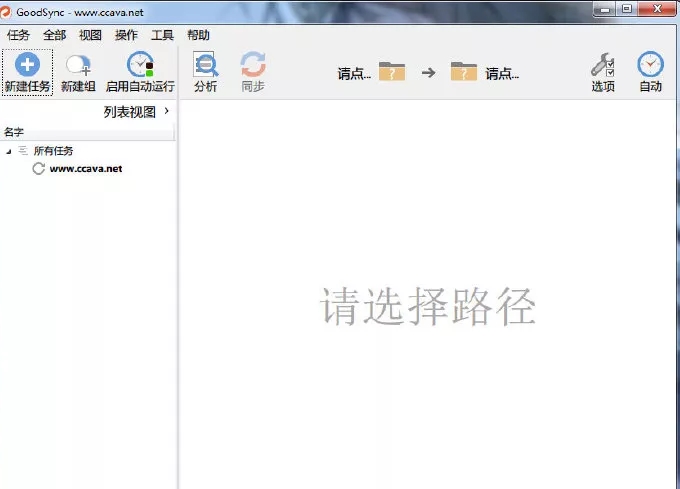Image resolution: width=680 pixels, height=489 pixels.
Task: Select the left folder path icon
Action: pos(392,72)
